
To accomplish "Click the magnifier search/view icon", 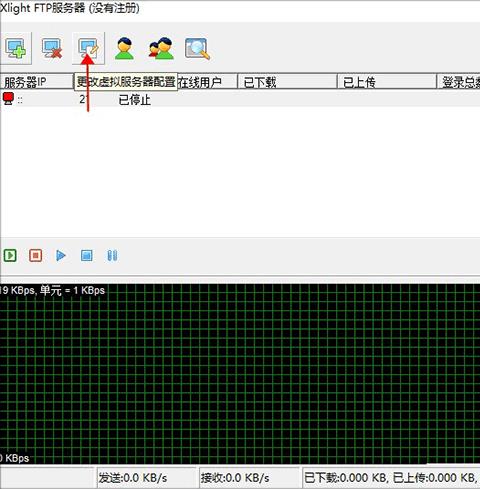I will (x=197, y=49).
